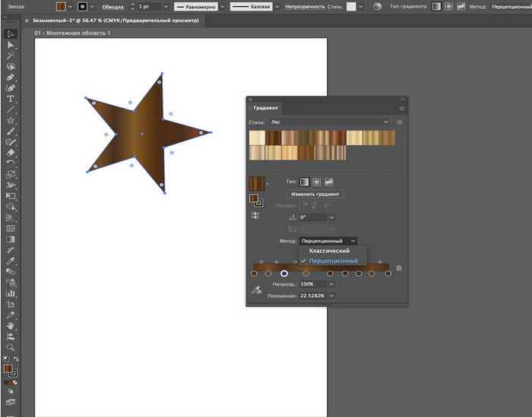Open the gradient angle dropdown
This screenshot has width=532, height=417.
[x=331, y=217]
